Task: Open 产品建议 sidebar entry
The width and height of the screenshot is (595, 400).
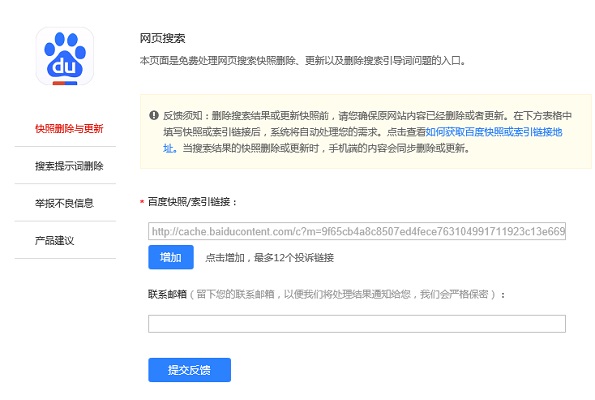Action: coord(54,240)
